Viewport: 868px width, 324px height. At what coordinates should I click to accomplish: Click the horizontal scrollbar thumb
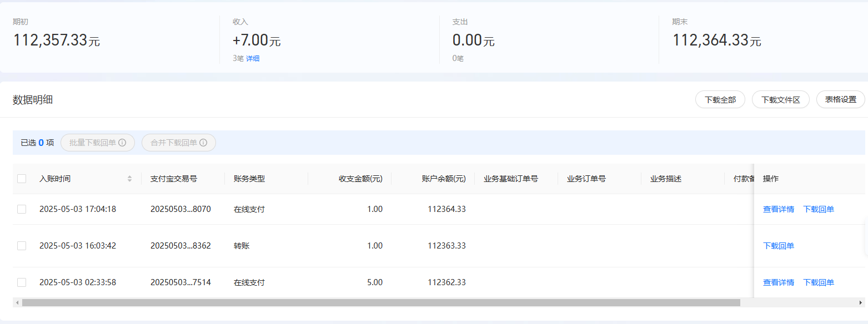pos(381,302)
